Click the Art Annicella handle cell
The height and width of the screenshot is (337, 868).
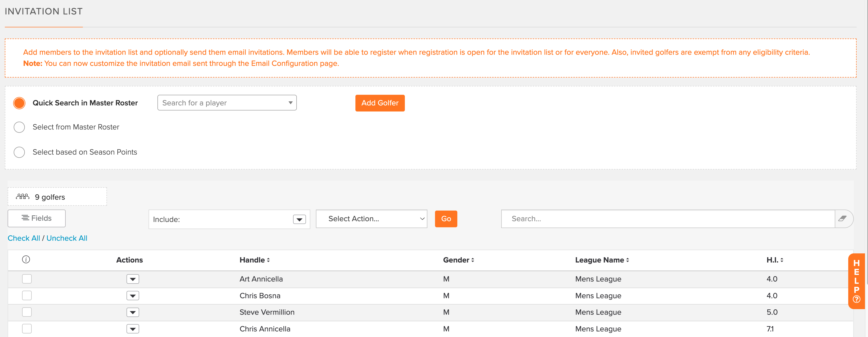click(261, 279)
